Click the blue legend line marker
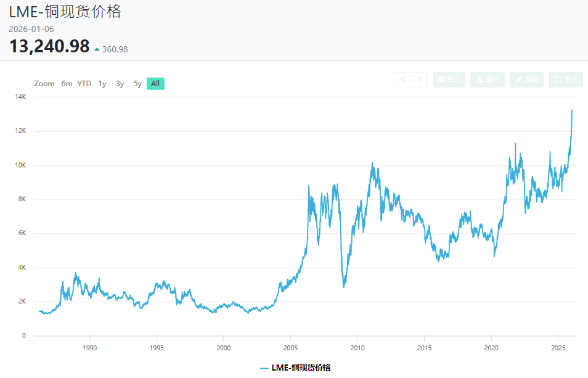 264,368
